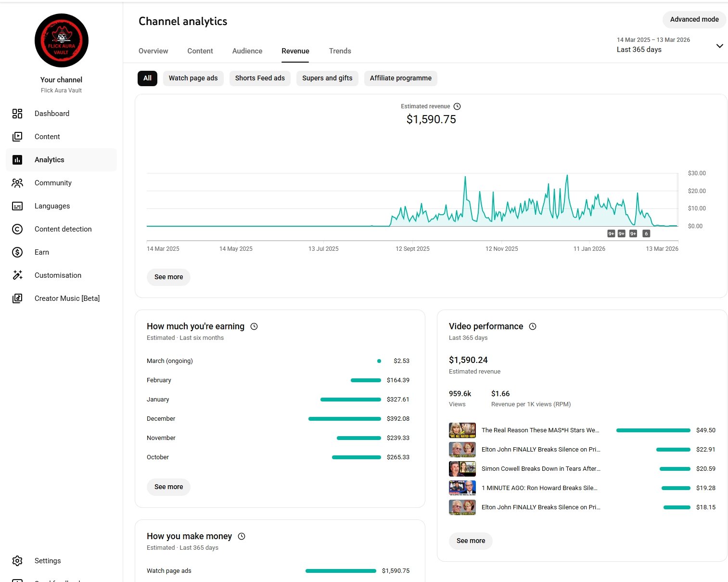
Task: Click the Settings gear icon
Action: [x=17, y=561]
